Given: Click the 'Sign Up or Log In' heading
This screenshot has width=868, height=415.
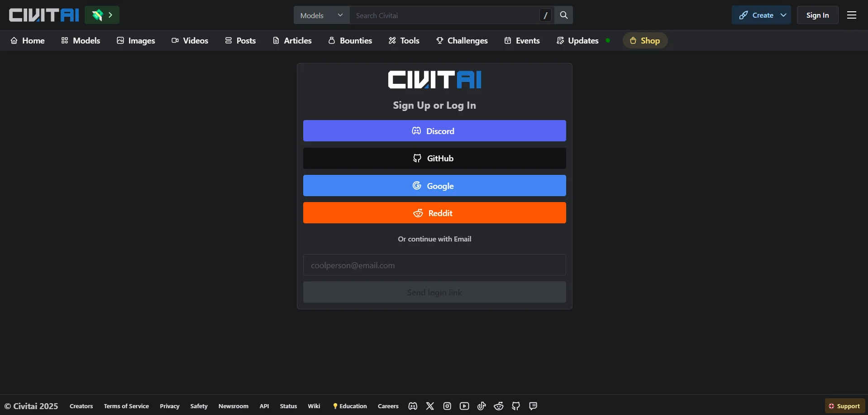Looking at the screenshot, I should coord(434,105).
